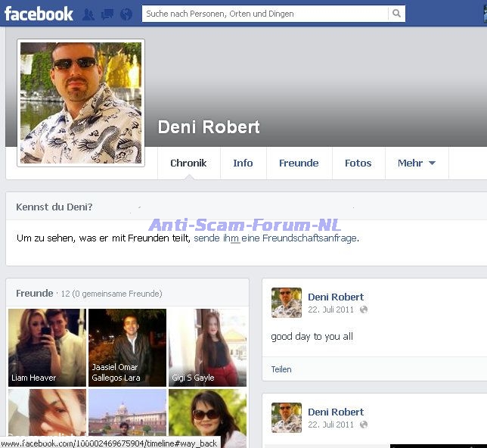The width and height of the screenshot is (487, 448).
Task: Open notifications globe icon in top bar
Action: [126, 14]
